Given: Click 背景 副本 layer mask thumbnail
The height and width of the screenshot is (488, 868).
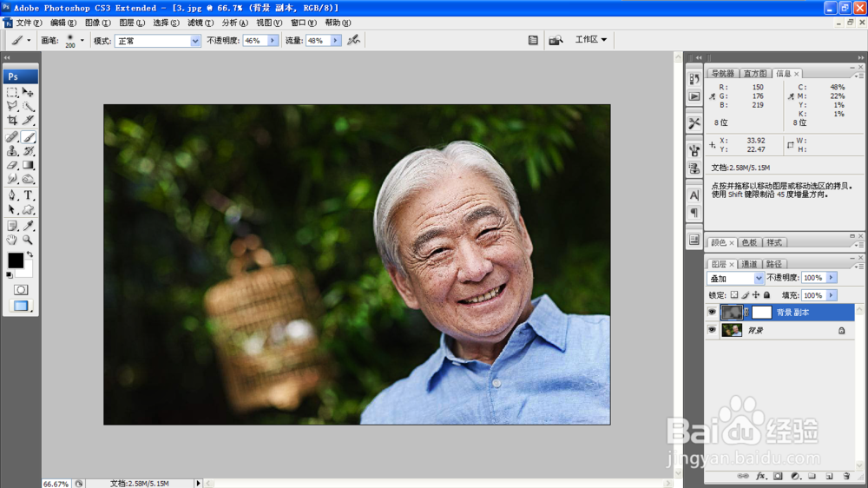Looking at the screenshot, I should (761, 312).
